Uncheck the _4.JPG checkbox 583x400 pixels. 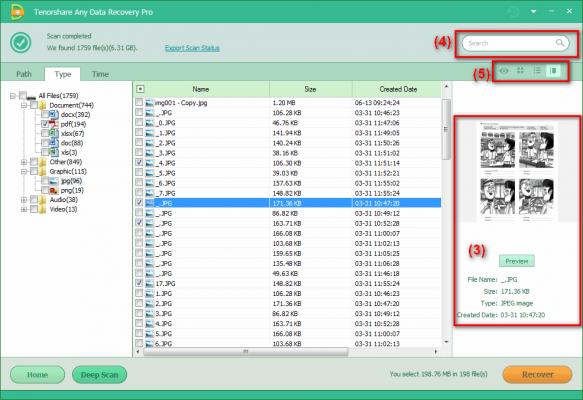coord(139,162)
